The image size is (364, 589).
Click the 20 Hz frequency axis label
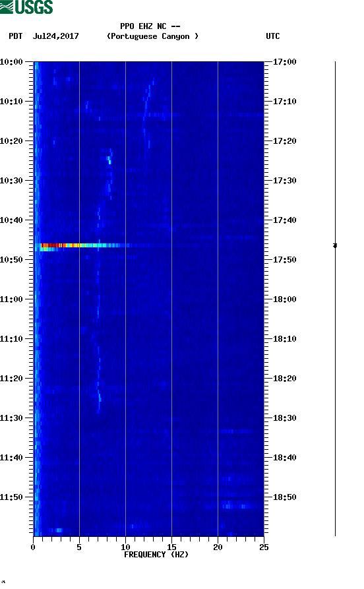[x=218, y=547]
